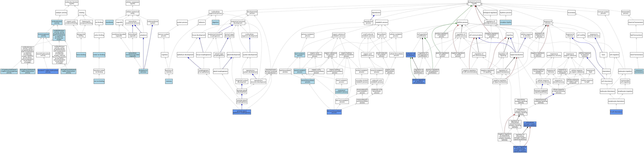Click 27-hydroxycholesterol 7-alpha-monooxygenase activity node

click(9, 71)
